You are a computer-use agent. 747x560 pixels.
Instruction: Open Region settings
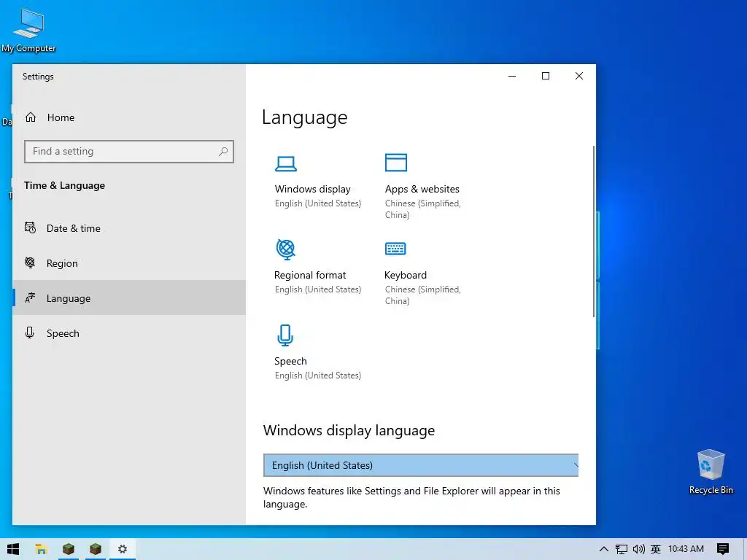pyautogui.click(x=128, y=262)
